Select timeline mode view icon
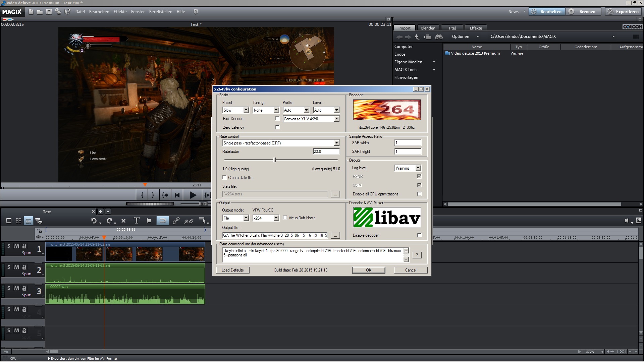 [29, 221]
